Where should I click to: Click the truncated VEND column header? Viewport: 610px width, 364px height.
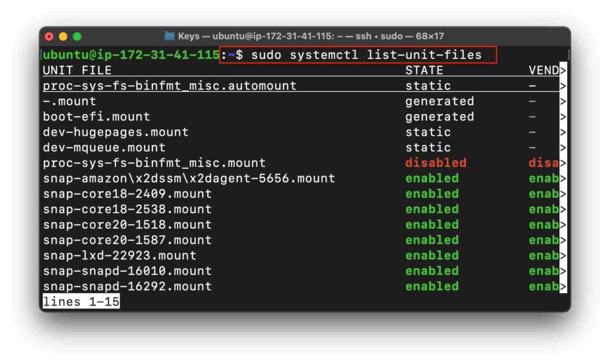(x=543, y=71)
